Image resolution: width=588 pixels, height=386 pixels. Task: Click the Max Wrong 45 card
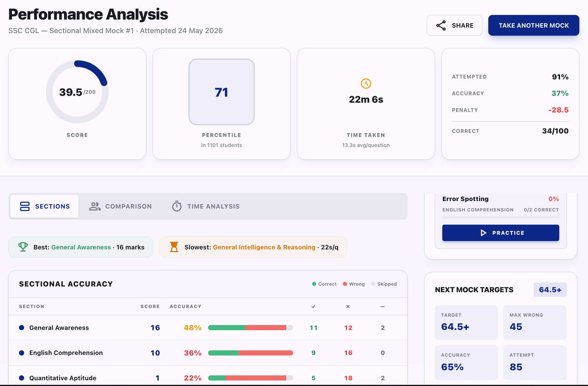(x=535, y=322)
